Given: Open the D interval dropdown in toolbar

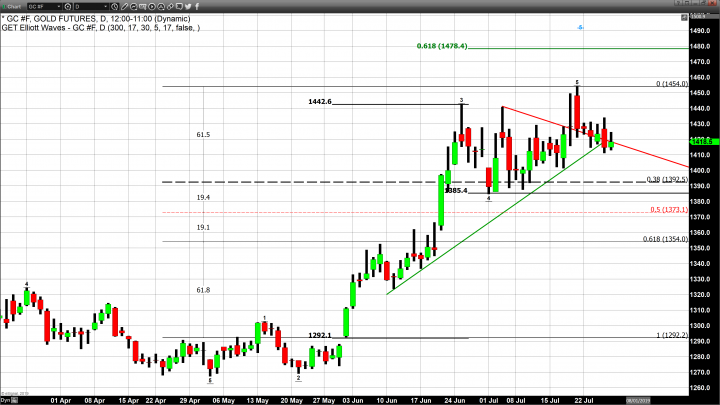Looking at the screenshot, I should (x=105, y=6).
